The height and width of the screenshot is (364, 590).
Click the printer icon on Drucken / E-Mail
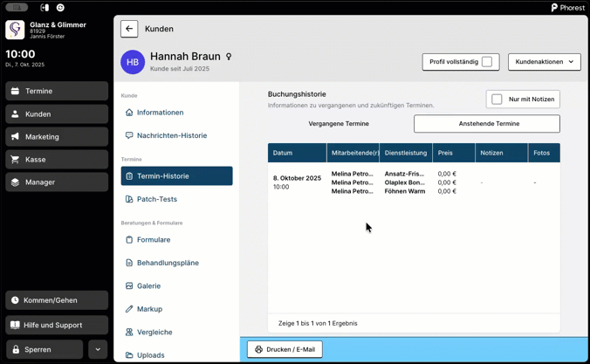pos(258,349)
